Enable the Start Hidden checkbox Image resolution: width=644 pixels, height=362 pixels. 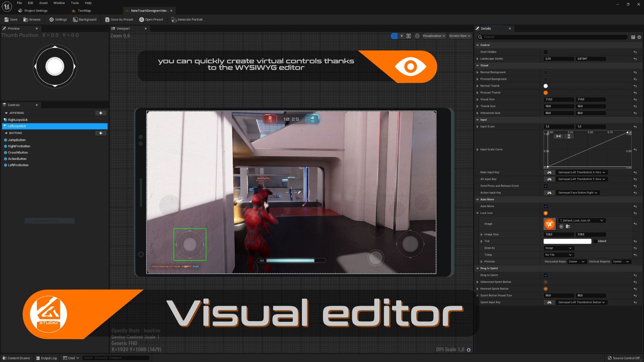tap(545, 52)
